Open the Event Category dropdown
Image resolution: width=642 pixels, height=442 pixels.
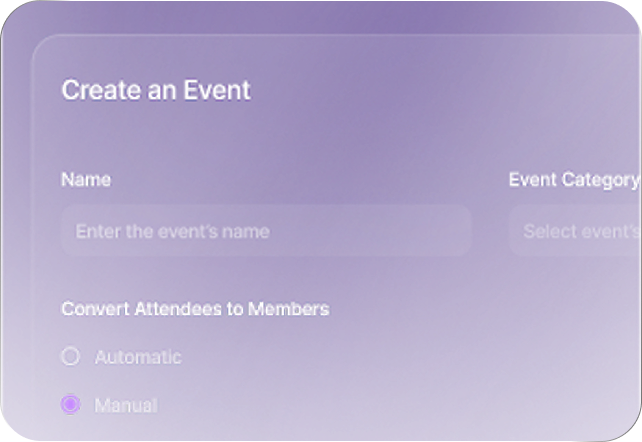point(575,231)
